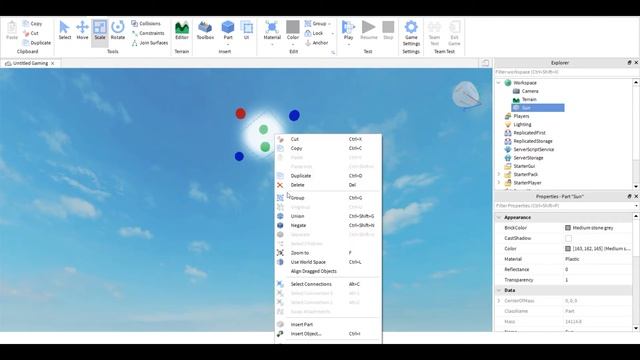Choose Group from context menu
The width and height of the screenshot is (640, 360).
(328, 198)
